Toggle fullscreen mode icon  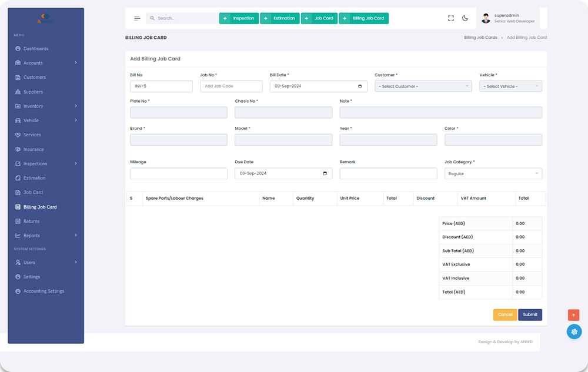tap(451, 18)
